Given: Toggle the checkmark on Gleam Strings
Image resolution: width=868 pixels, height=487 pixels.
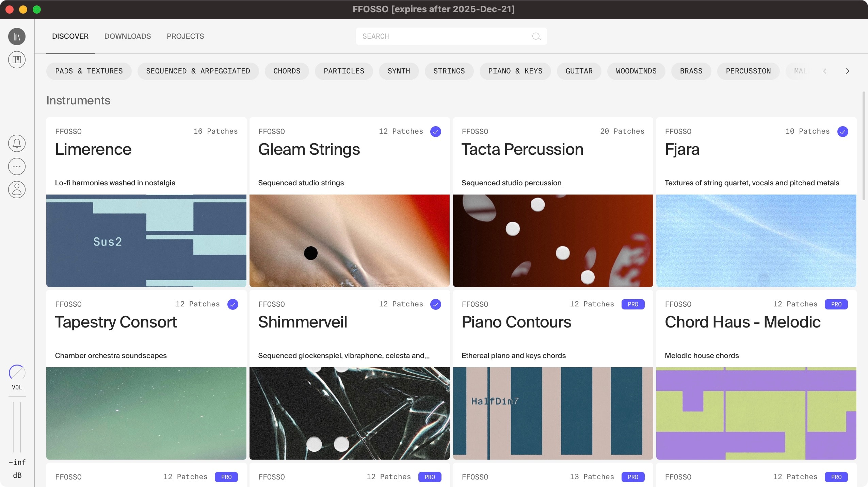Looking at the screenshot, I should click(435, 132).
